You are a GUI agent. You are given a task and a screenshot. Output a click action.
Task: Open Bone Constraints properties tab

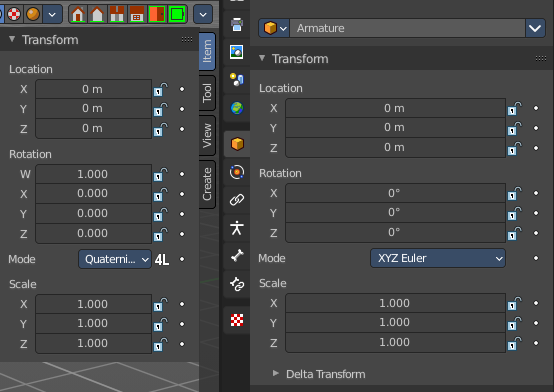tap(237, 284)
